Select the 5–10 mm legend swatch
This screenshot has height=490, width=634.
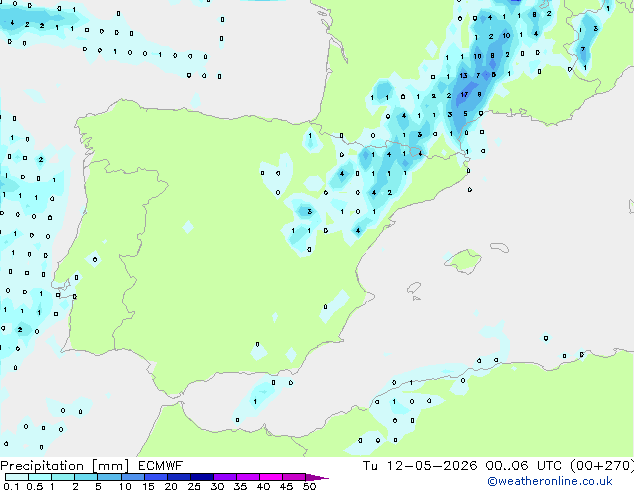click(x=109, y=477)
